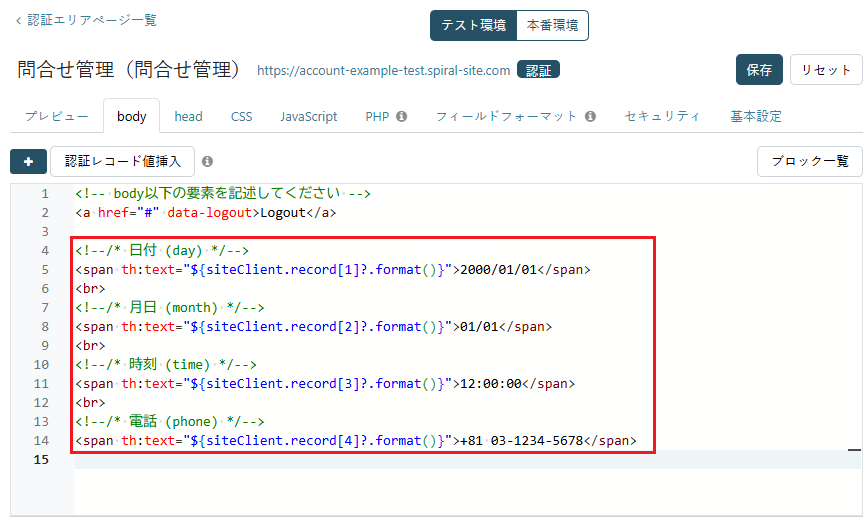The image size is (868, 517).
Task: Click the 認証 badge
Action: (538, 70)
